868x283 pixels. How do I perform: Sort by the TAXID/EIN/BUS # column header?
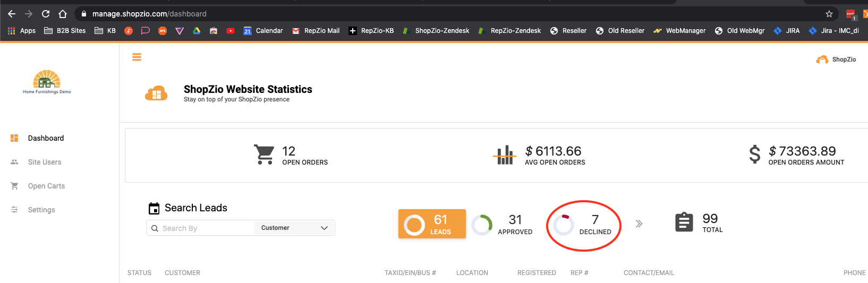pyautogui.click(x=410, y=273)
